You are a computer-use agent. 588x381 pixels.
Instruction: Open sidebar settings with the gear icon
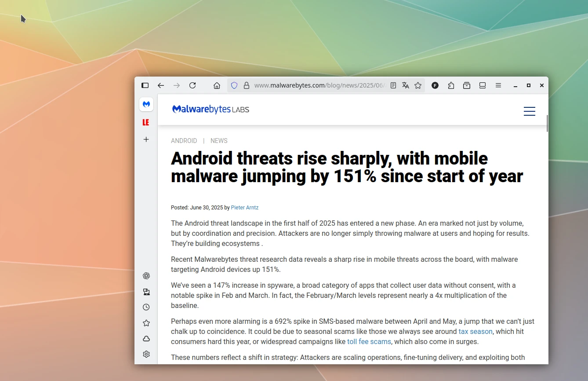pos(146,354)
